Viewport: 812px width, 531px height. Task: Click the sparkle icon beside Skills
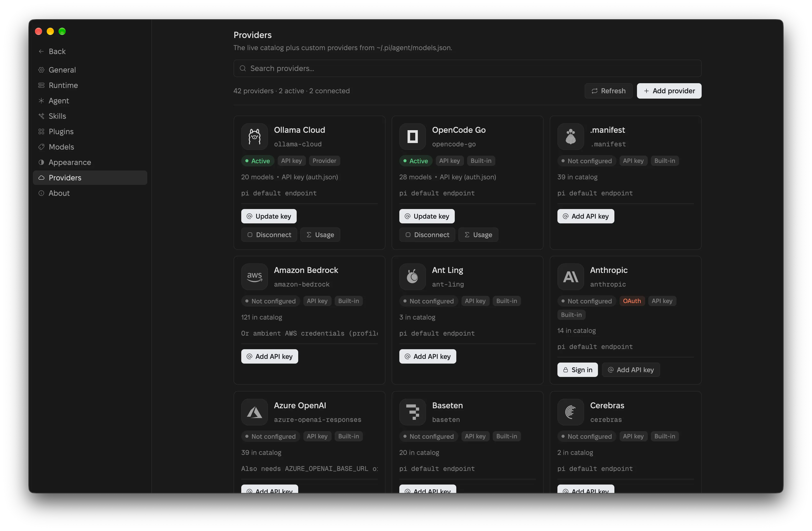pos(41,116)
